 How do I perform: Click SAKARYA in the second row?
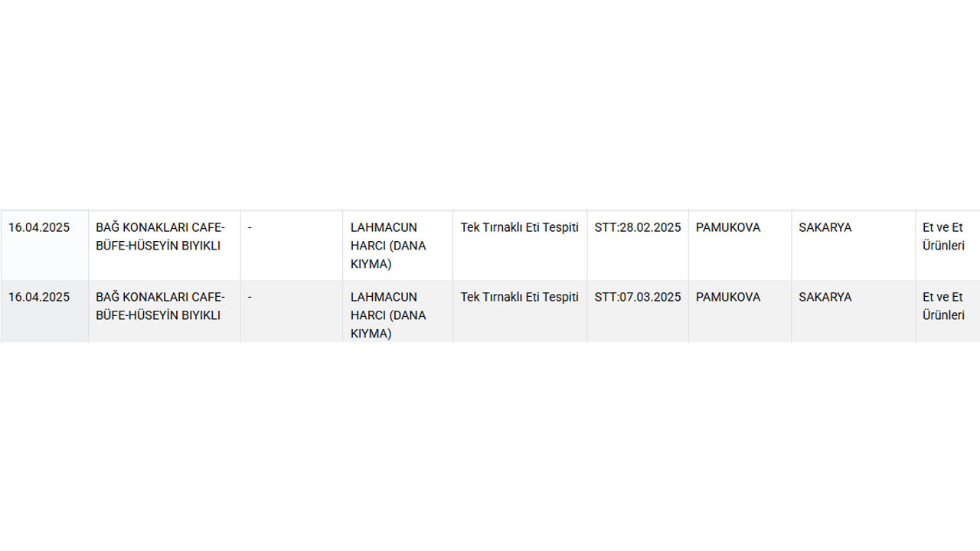pos(825,297)
